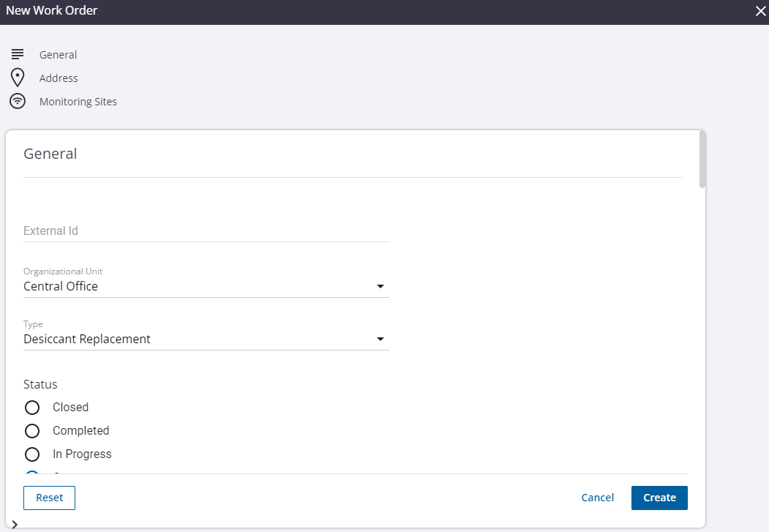Select the Completed status radio button
Viewport: 769px width, 532px height.
tap(32, 431)
